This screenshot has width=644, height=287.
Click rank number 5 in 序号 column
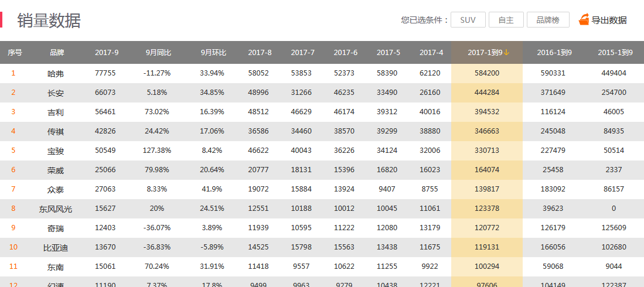(x=13, y=151)
